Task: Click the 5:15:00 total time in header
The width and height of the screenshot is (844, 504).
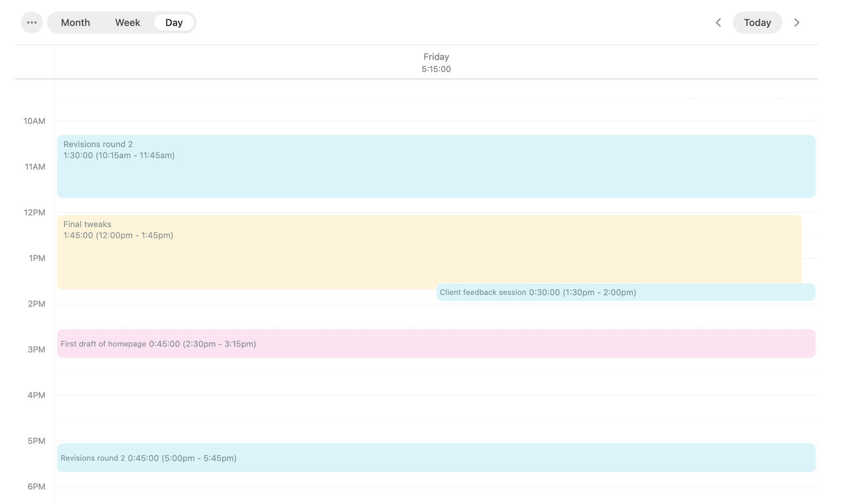Action: (x=436, y=69)
